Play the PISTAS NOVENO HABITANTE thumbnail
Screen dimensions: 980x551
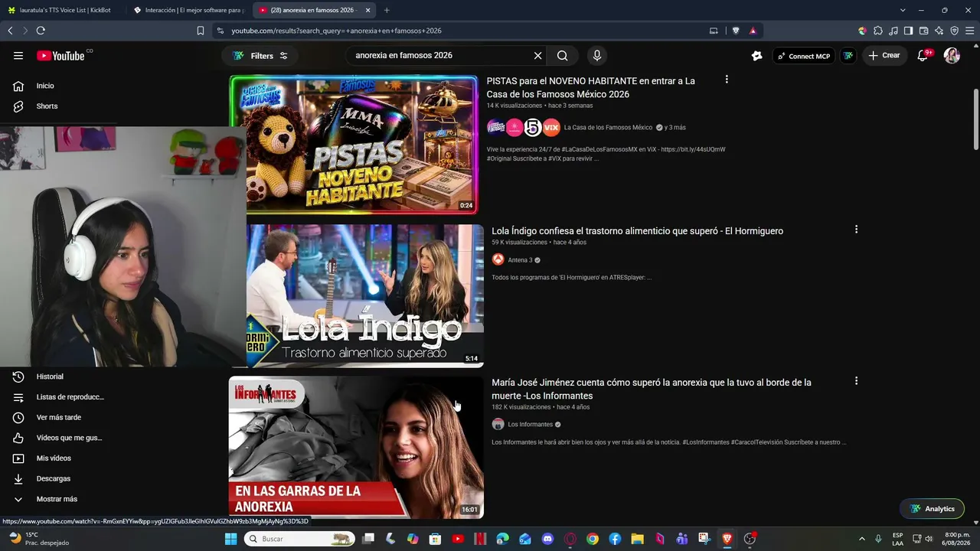[353, 145]
